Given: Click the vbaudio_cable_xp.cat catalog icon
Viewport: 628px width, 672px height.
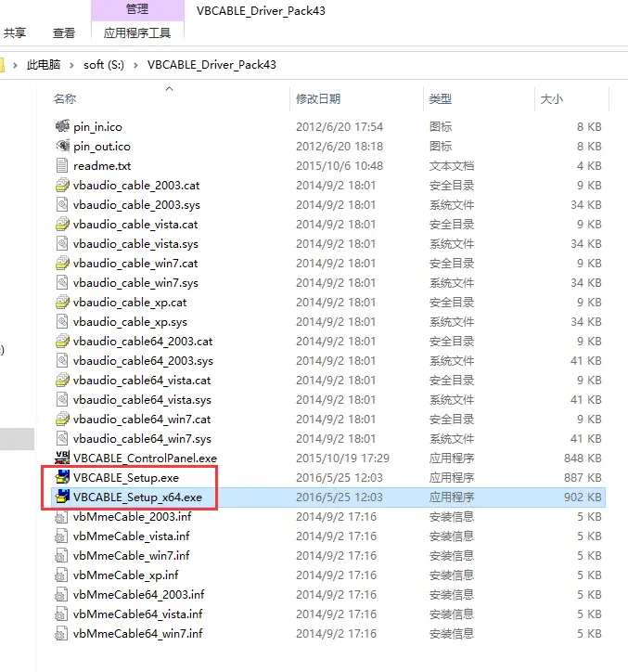Looking at the screenshot, I should click(x=62, y=303).
